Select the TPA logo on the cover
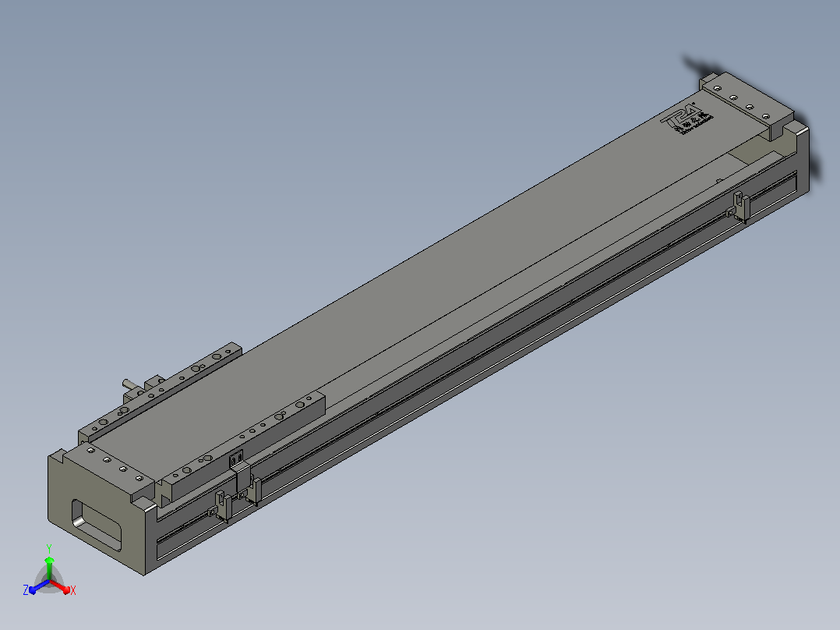The width and height of the screenshot is (840, 630). coord(687,119)
